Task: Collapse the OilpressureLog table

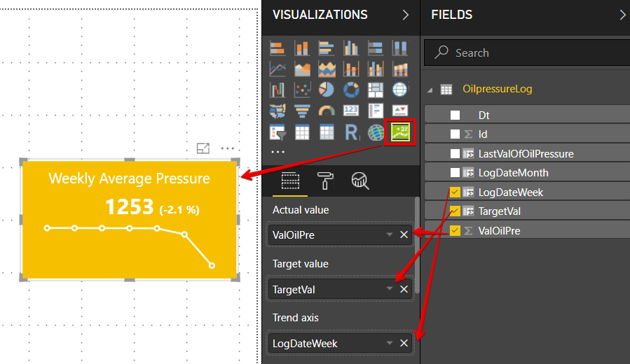Action: click(429, 90)
